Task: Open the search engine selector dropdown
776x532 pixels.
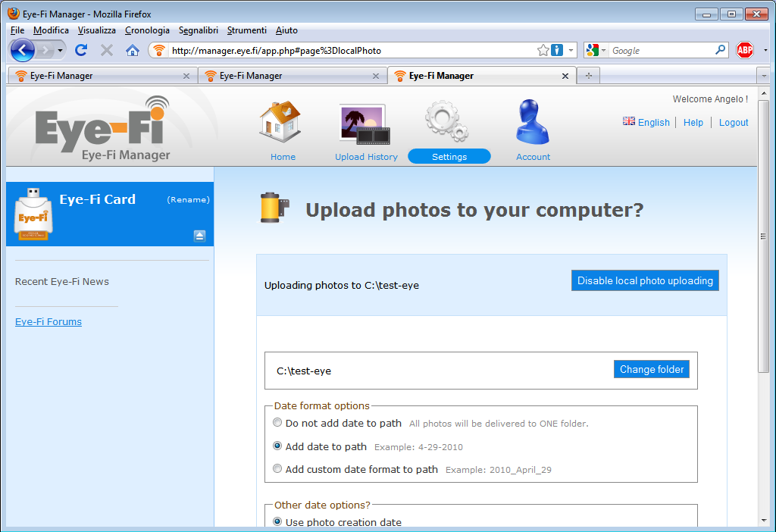Action: pos(596,50)
